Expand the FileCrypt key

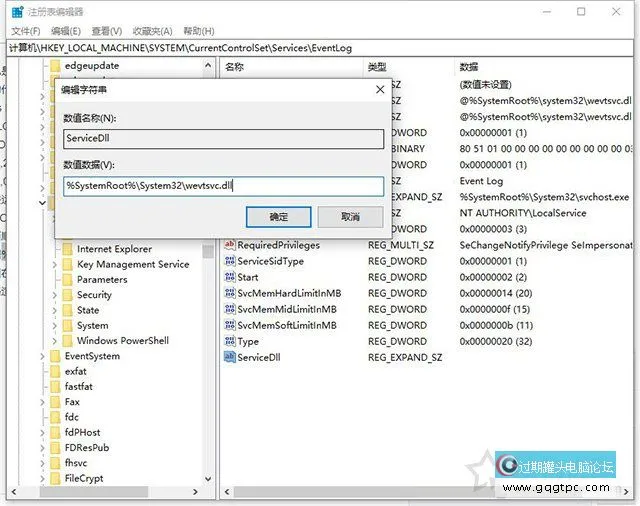[x=42, y=479]
